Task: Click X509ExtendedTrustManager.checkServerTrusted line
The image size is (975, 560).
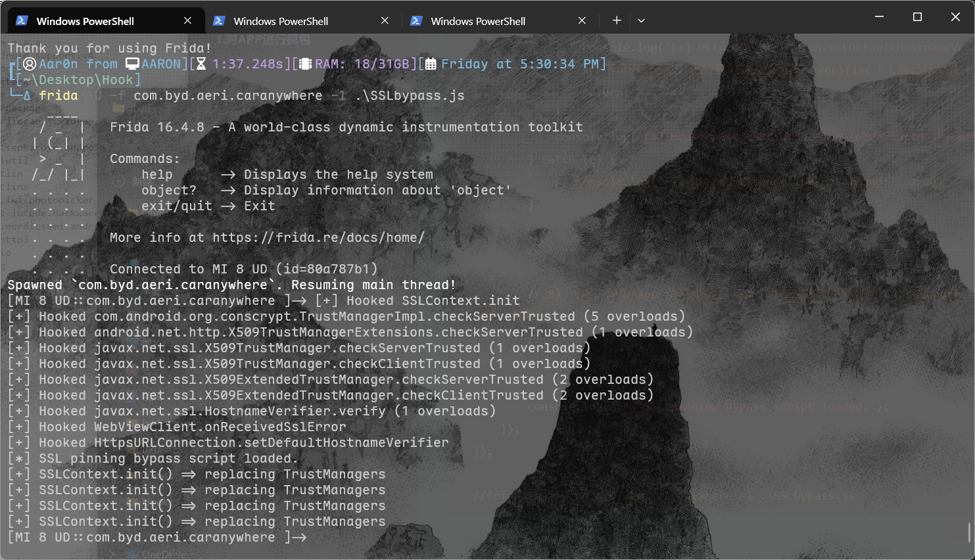Action: [331, 379]
